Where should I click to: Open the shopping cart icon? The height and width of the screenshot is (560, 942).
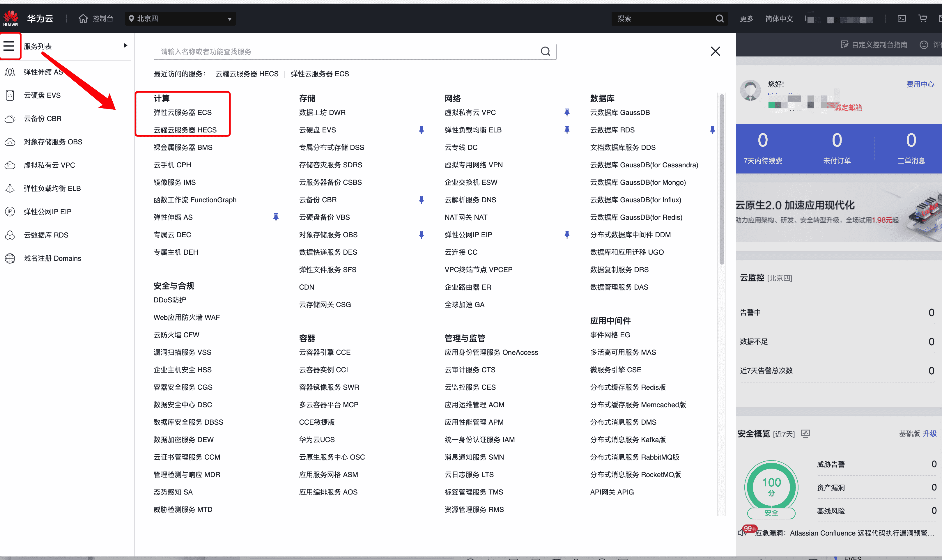click(x=922, y=19)
